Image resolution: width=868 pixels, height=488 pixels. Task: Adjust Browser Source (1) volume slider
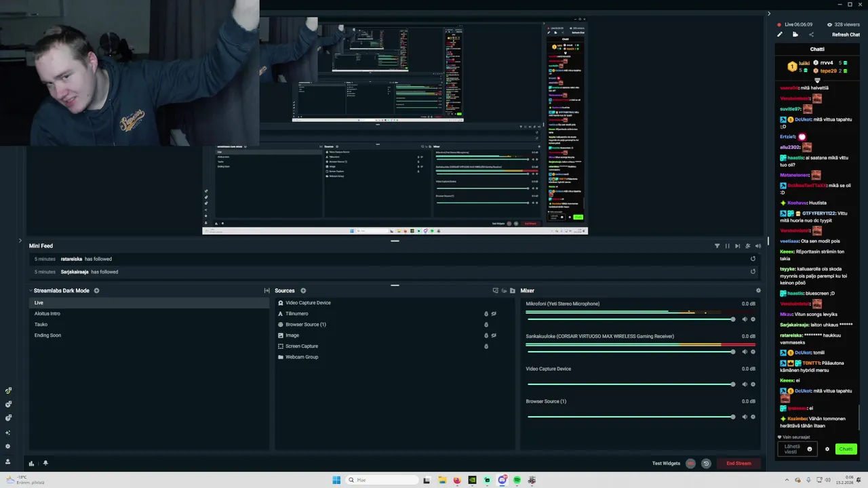[631, 417]
